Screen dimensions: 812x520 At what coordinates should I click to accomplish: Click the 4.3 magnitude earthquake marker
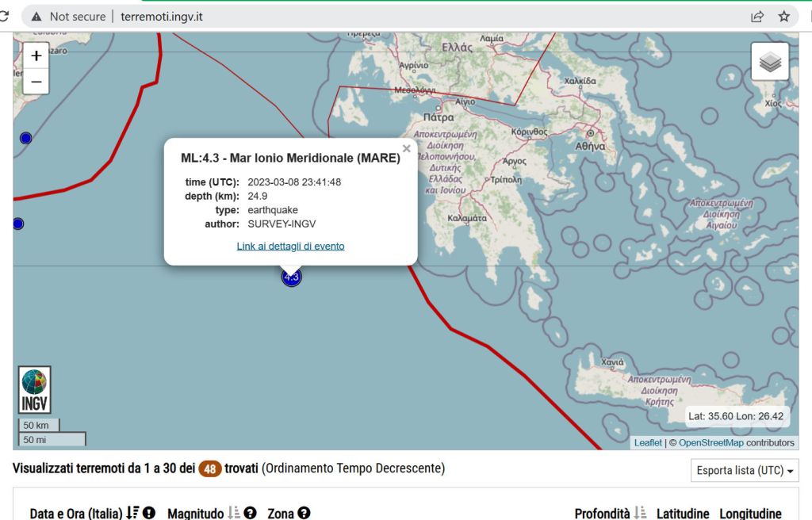point(291,277)
